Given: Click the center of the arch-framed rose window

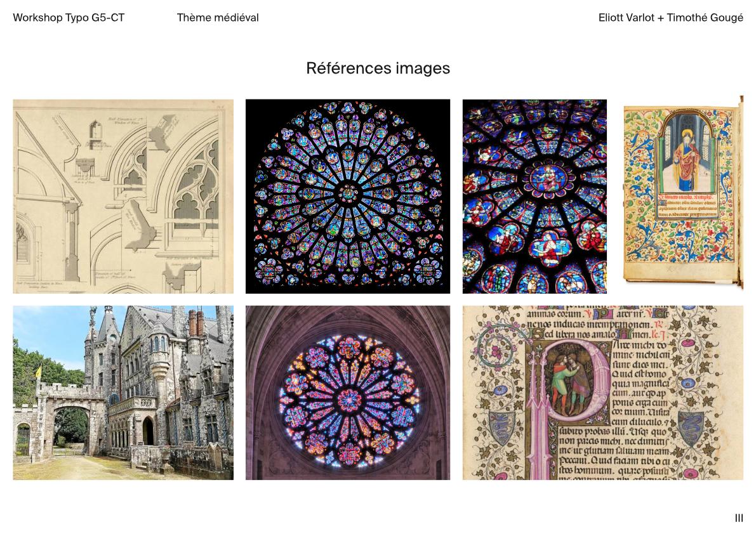Looking at the screenshot, I should click(x=347, y=400).
